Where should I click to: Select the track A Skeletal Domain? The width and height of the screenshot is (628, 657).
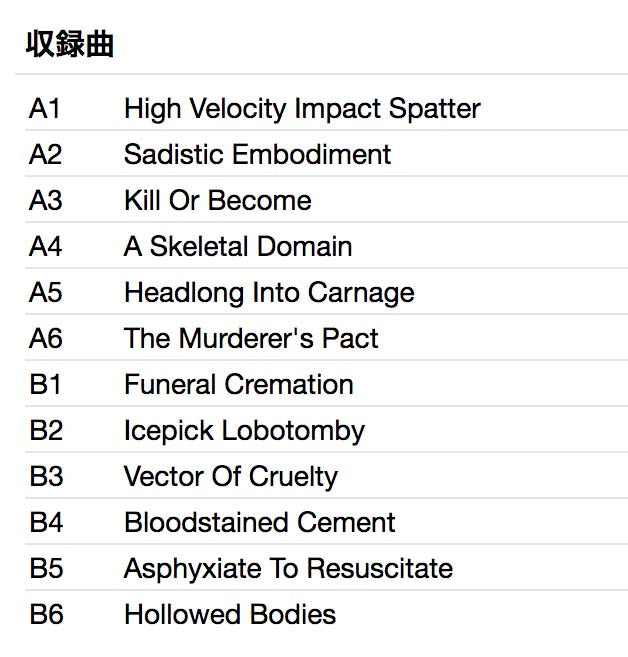(238, 246)
